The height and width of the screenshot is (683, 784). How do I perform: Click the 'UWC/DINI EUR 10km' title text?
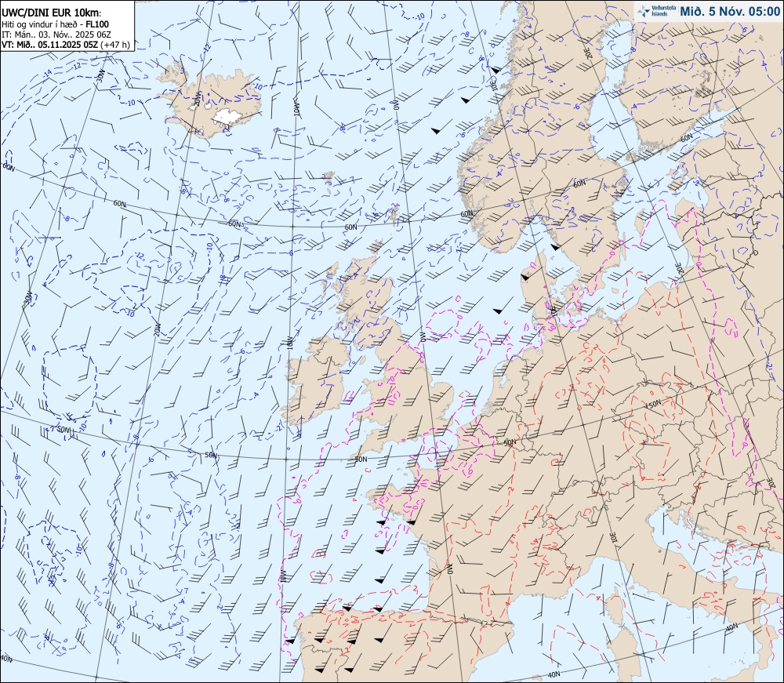(x=51, y=14)
